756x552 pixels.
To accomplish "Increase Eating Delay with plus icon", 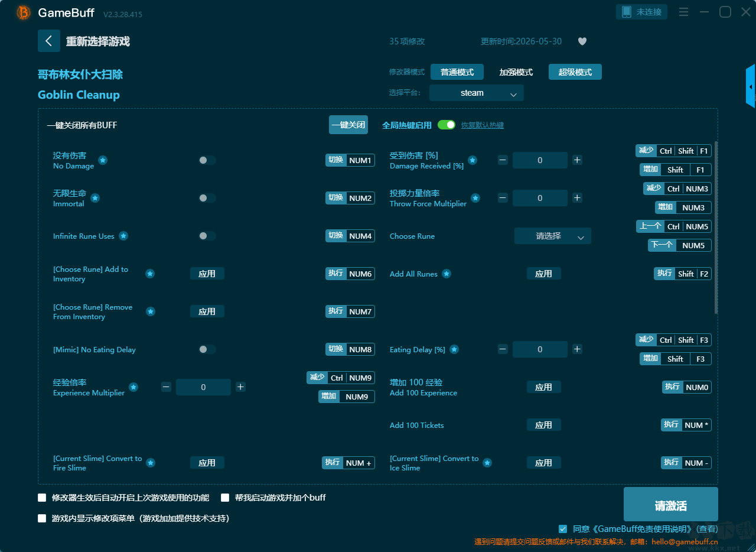I will pyautogui.click(x=577, y=349).
